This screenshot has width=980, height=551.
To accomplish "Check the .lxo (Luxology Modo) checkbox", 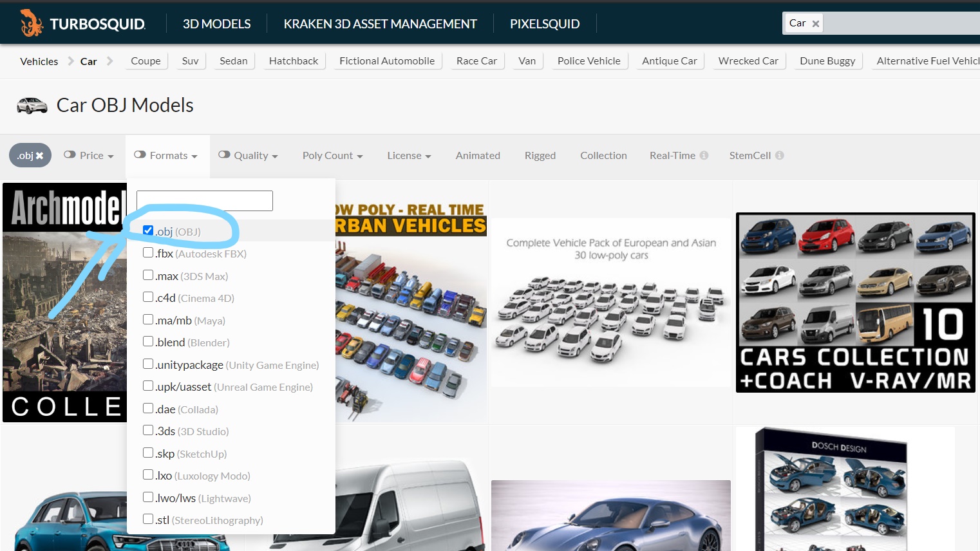I will pyautogui.click(x=148, y=474).
